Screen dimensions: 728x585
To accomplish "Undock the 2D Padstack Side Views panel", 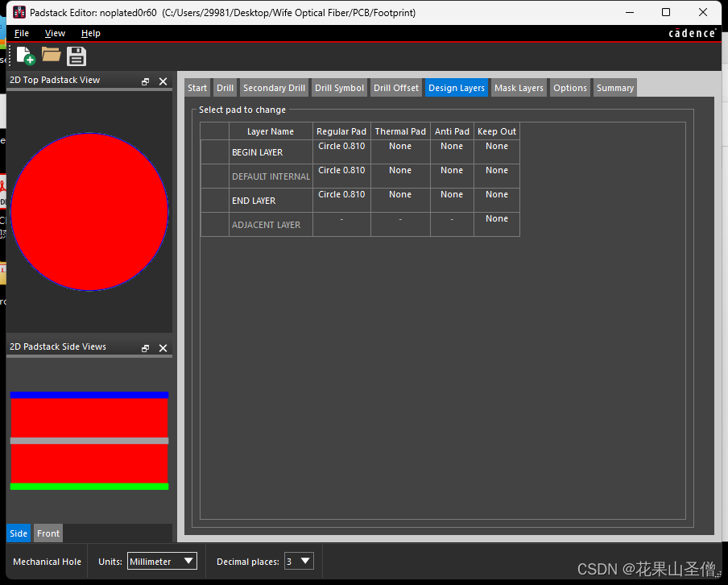I will coord(145,346).
